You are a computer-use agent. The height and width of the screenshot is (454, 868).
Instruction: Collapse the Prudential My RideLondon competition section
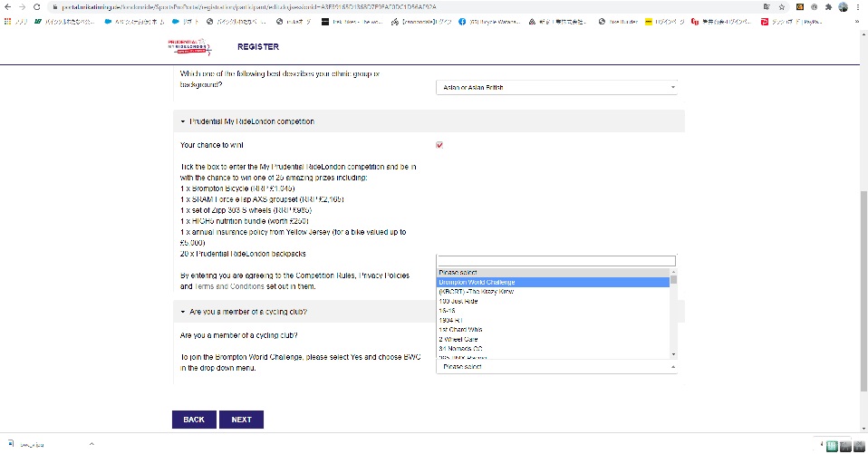(429, 121)
